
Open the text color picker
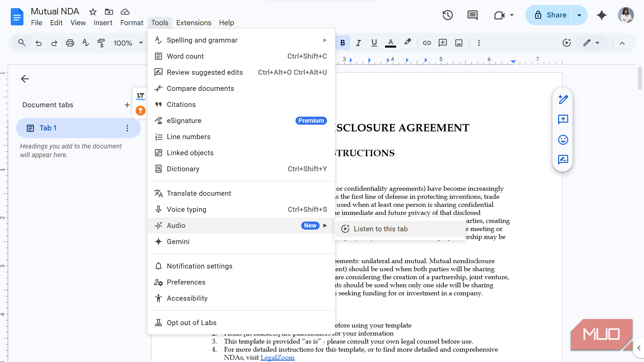point(390,43)
